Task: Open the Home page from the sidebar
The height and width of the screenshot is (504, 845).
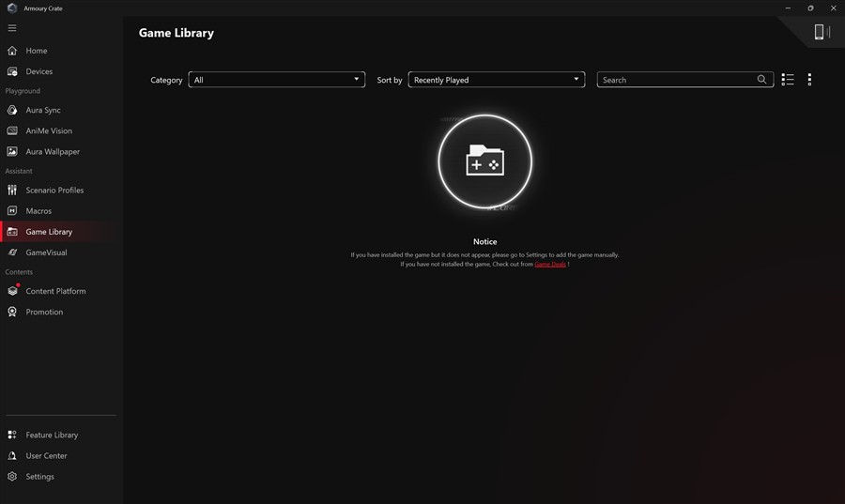Action: (x=37, y=51)
